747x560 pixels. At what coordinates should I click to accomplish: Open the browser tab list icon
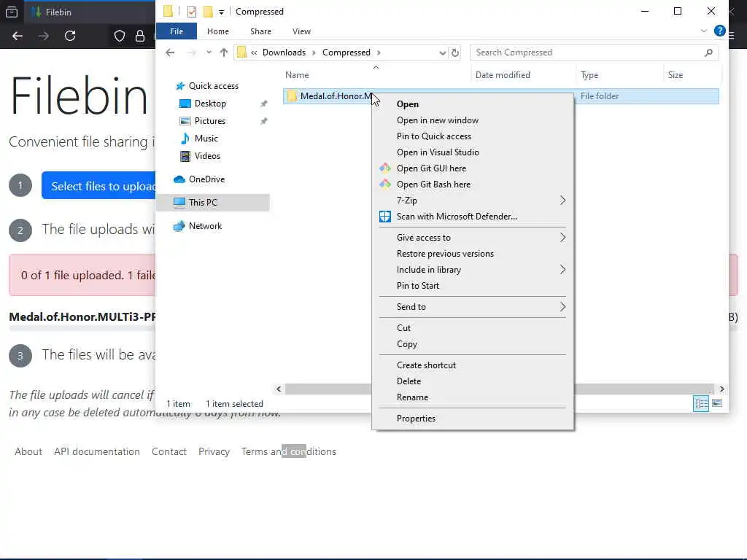coord(12,12)
